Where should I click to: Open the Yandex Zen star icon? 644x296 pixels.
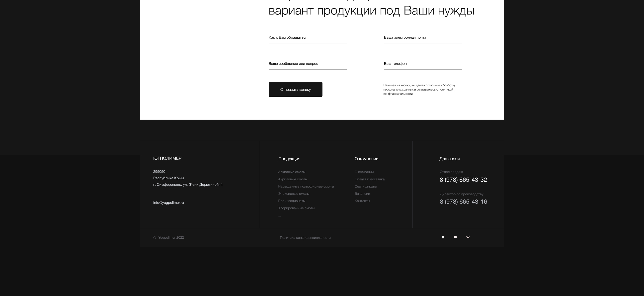443,237
